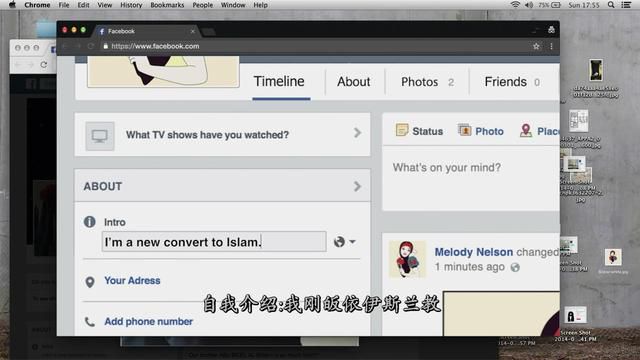This screenshot has height=360, width=640.
Task: Click the Place map marker icon
Action: pos(526,131)
